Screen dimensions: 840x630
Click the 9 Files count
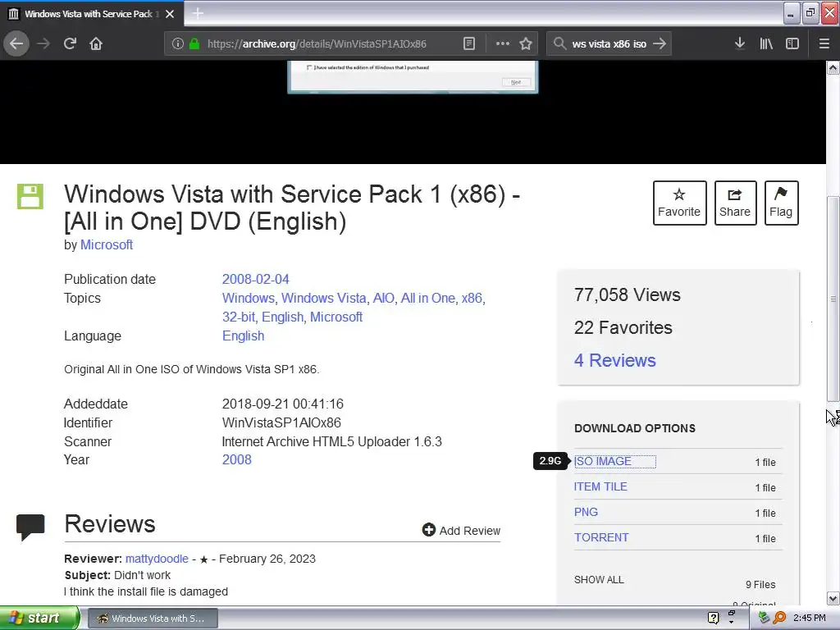760,584
